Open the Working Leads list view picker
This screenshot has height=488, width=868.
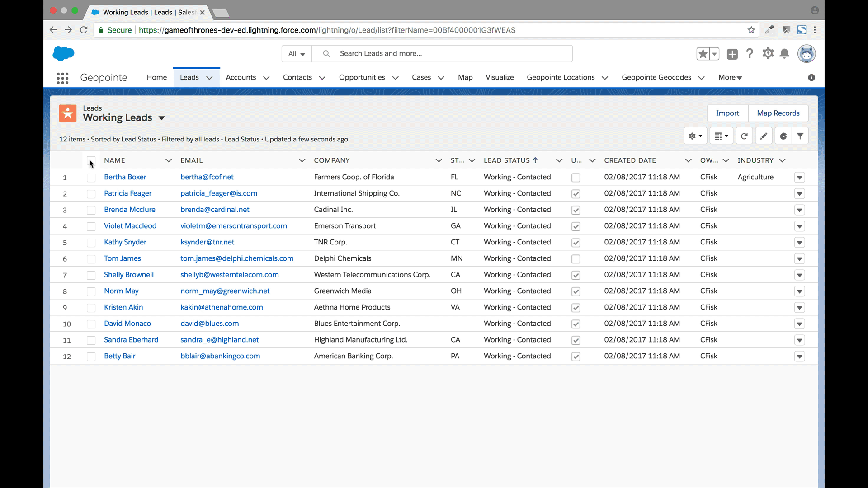pos(161,118)
